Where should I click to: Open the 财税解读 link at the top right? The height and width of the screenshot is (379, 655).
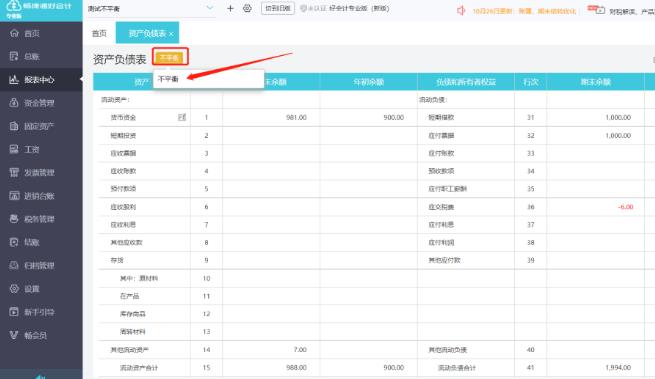622,11
